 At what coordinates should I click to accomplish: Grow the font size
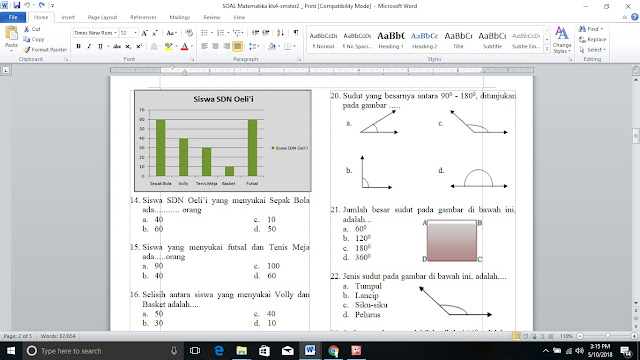coord(144,33)
